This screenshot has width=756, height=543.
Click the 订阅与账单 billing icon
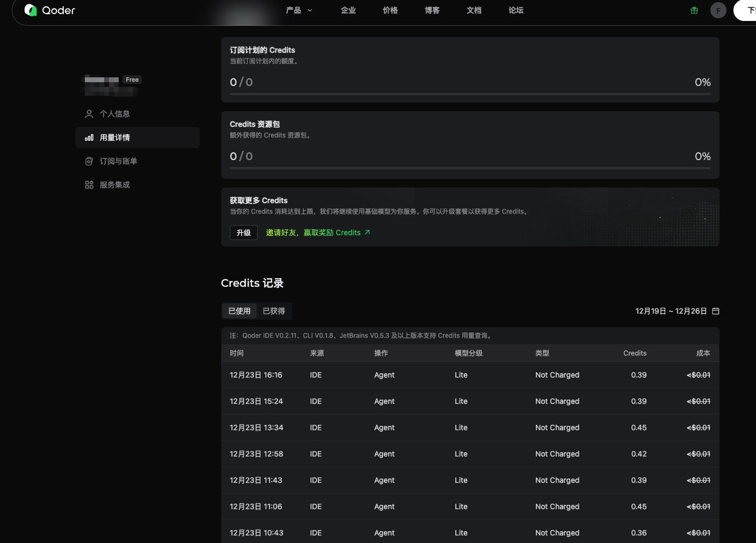[x=89, y=161]
